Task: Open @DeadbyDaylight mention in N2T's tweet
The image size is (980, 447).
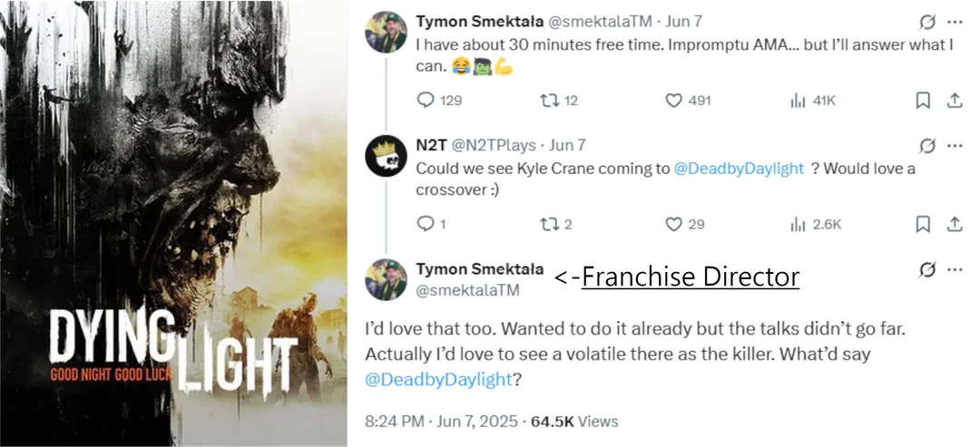Action: tap(739, 169)
